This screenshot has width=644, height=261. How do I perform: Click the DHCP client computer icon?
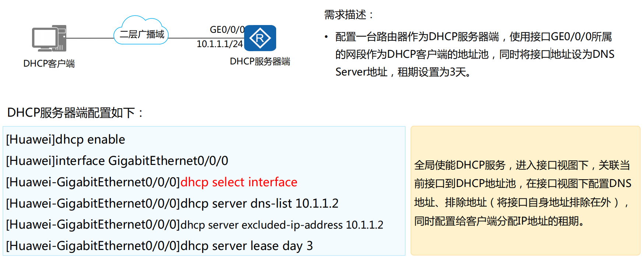pyautogui.click(x=49, y=38)
